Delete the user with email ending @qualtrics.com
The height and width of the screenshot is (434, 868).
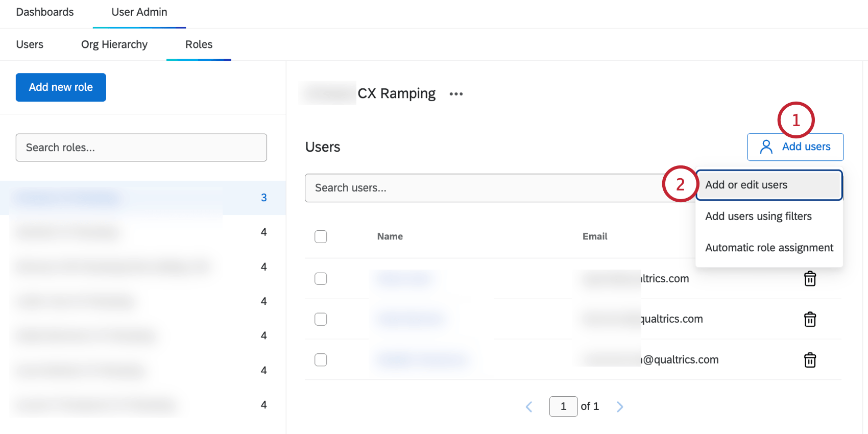[810, 360]
